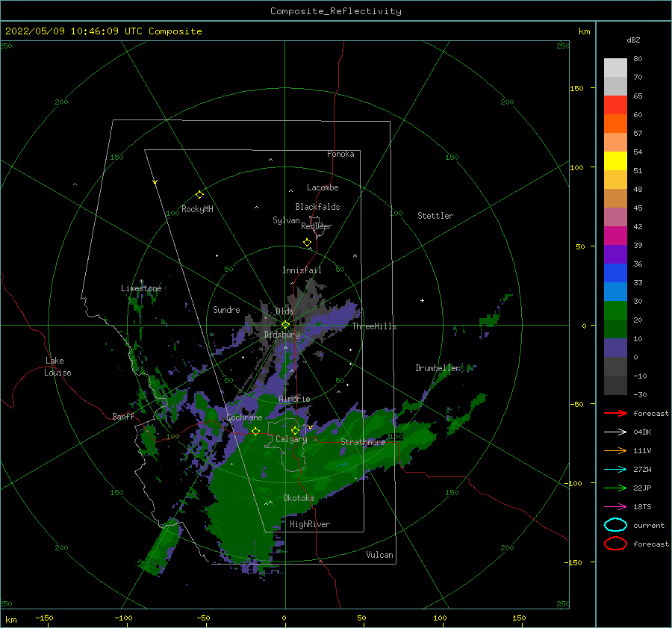Click the Lake Louise label

pos(57,367)
